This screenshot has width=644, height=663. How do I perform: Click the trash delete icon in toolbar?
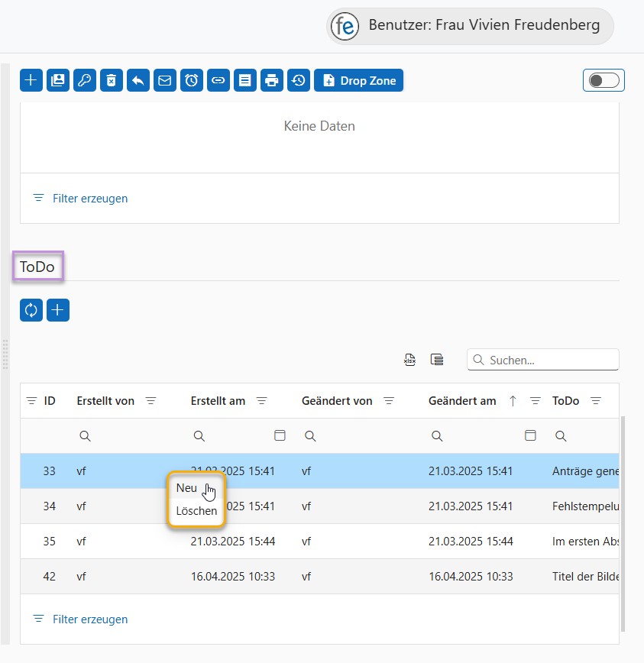pyautogui.click(x=112, y=80)
